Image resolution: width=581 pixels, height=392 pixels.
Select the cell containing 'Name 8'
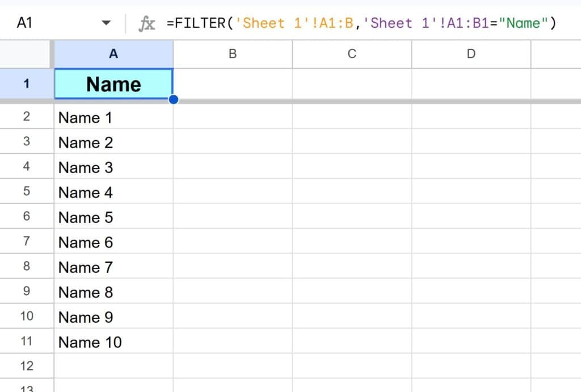113,291
